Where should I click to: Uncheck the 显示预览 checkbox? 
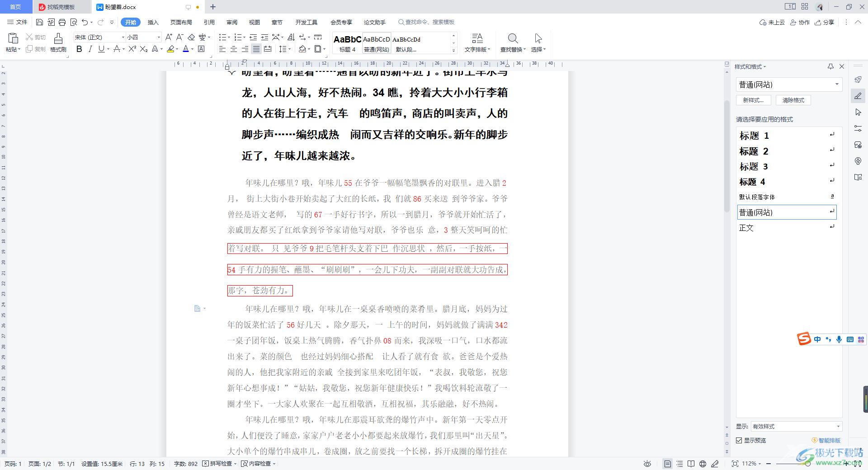[739, 440]
